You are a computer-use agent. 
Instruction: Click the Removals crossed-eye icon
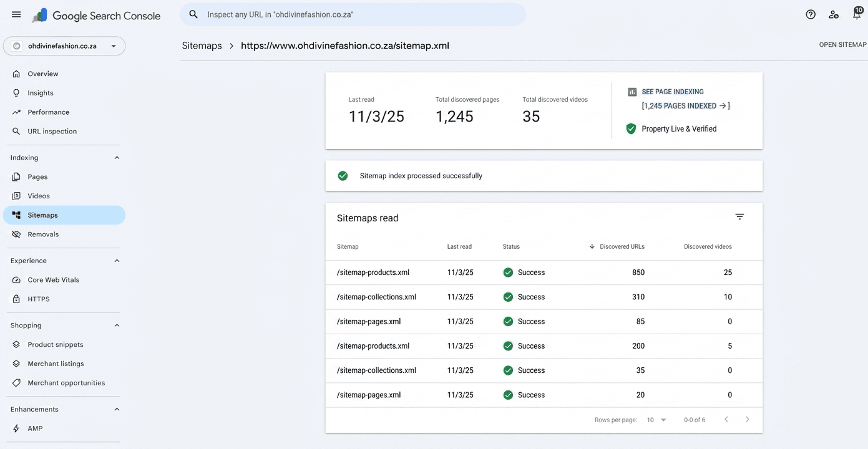pyautogui.click(x=16, y=234)
